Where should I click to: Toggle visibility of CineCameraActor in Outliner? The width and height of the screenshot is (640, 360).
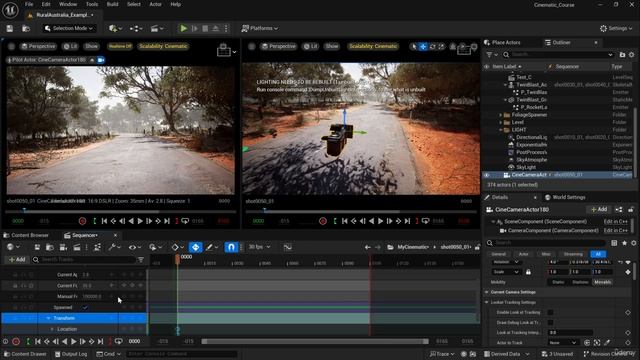tap(487, 175)
